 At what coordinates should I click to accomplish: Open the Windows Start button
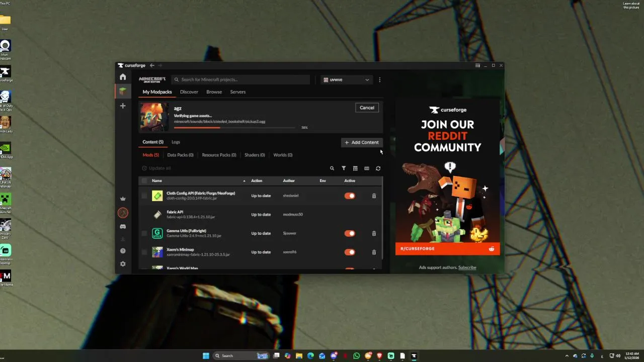tap(206, 355)
